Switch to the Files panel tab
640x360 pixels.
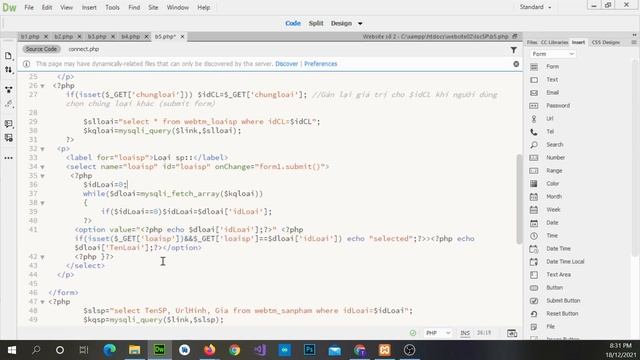tap(532, 42)
